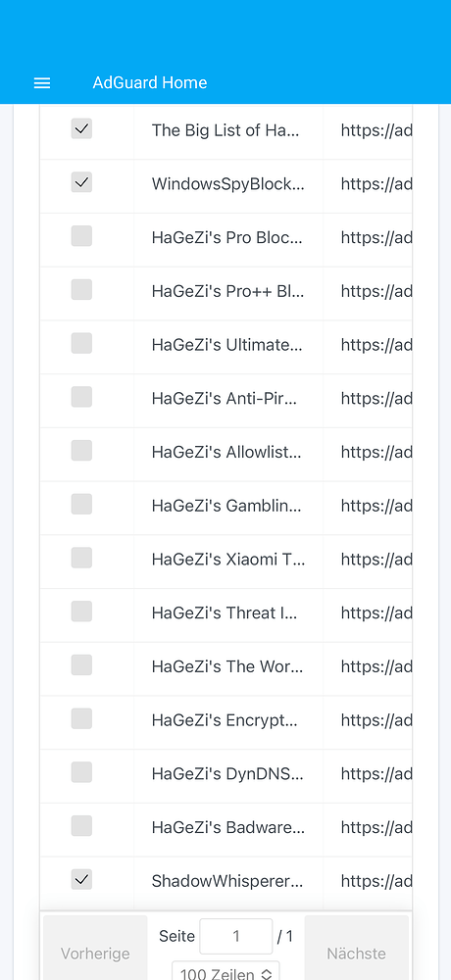Select the HaGeZi's Badware name cell
The height and width of the screenshot is (980, 451).
228,828
